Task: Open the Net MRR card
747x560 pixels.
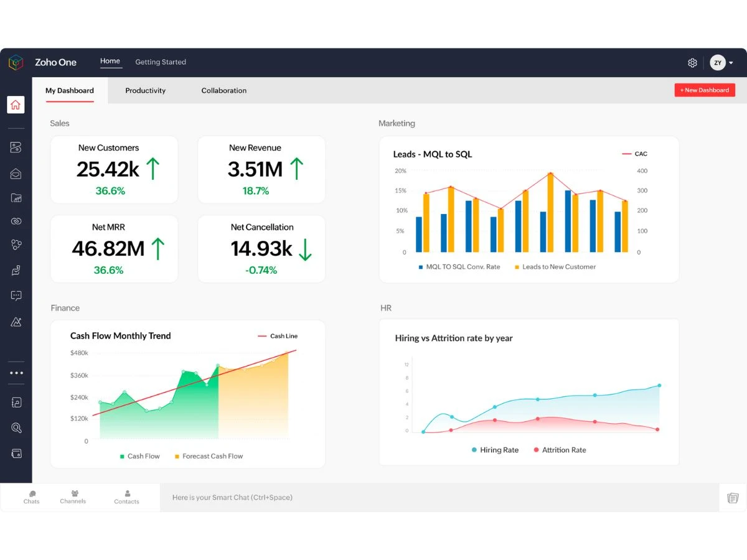Action: point(114,249)
